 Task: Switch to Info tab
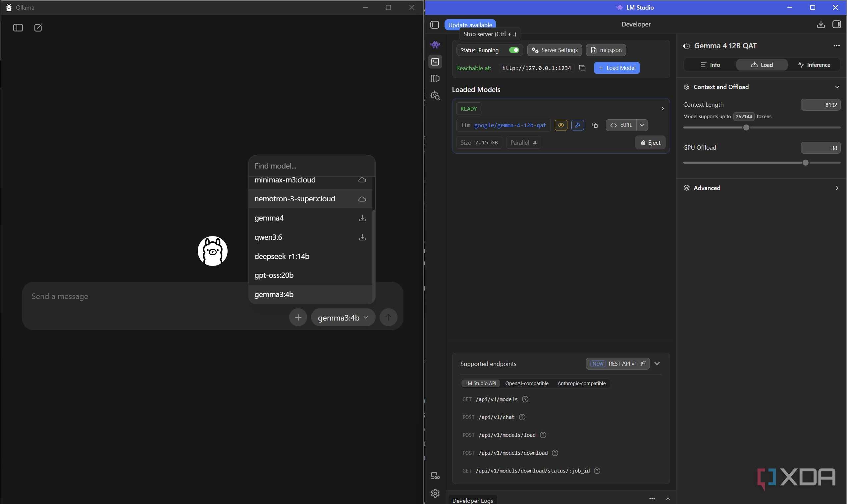point(710,65)
